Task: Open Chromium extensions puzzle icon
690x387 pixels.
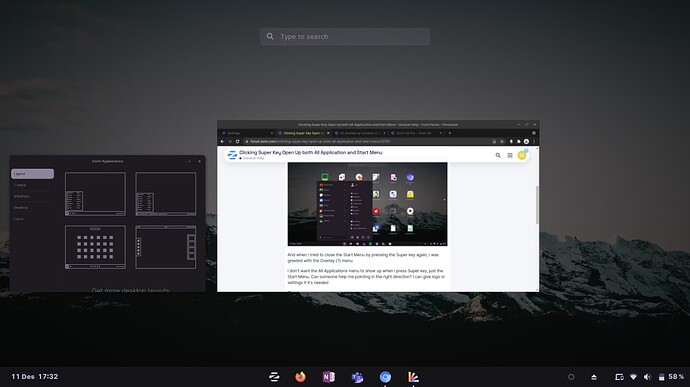Action: [x=519, y=142]
